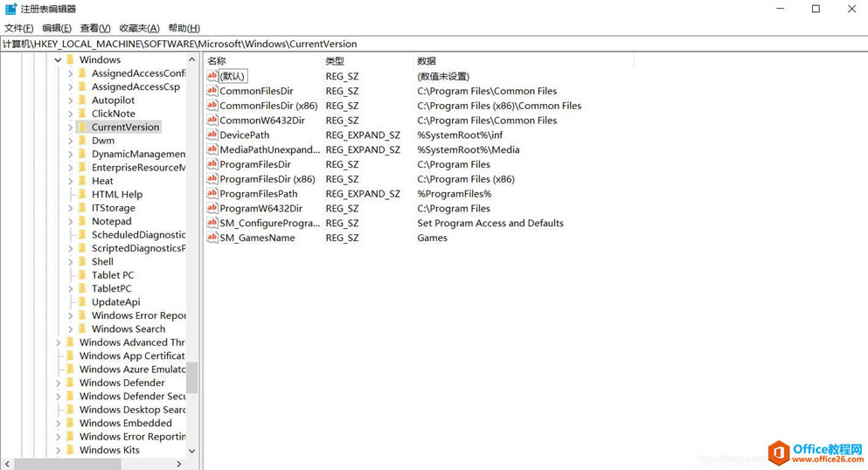
Task: Expand the AssignedAccessCsp key
Action: [70, 86]
